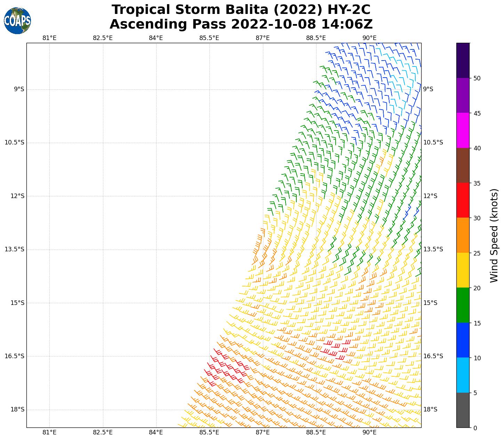
Task: Click the dark purple top colorbar segment
Action: [463, 60]
